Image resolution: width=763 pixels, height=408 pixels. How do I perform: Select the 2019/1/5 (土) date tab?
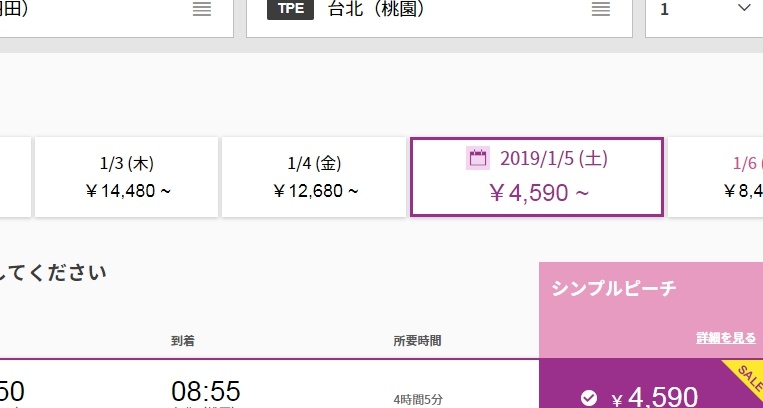pos(537,177)
